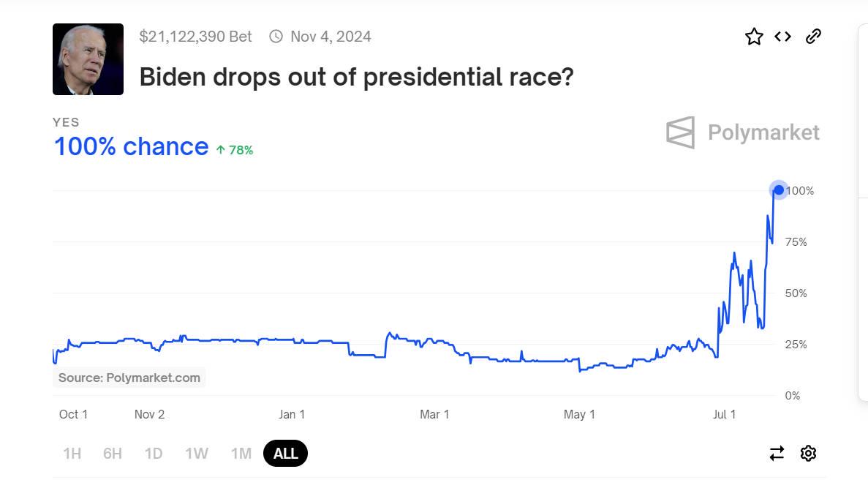This screenshot has height=499, width=868.
Task: Click the Source: Polymarket.com label
Action: [x=129, y=378]
